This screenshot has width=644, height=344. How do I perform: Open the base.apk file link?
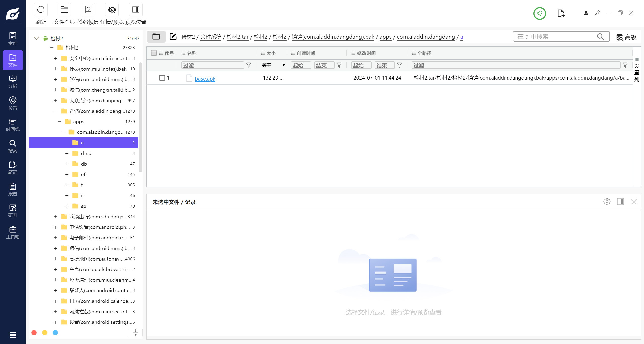pyautogui.click(x=205, y=79)
